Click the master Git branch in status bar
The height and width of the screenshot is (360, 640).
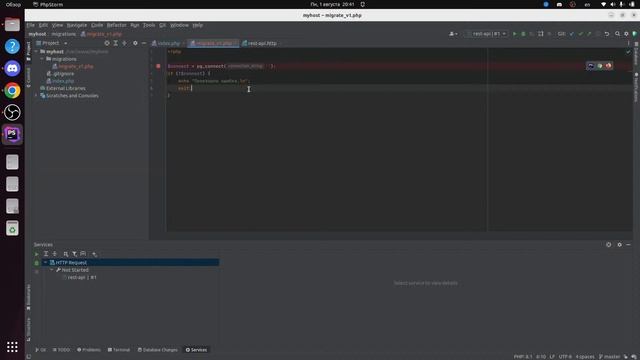(609, 356)
